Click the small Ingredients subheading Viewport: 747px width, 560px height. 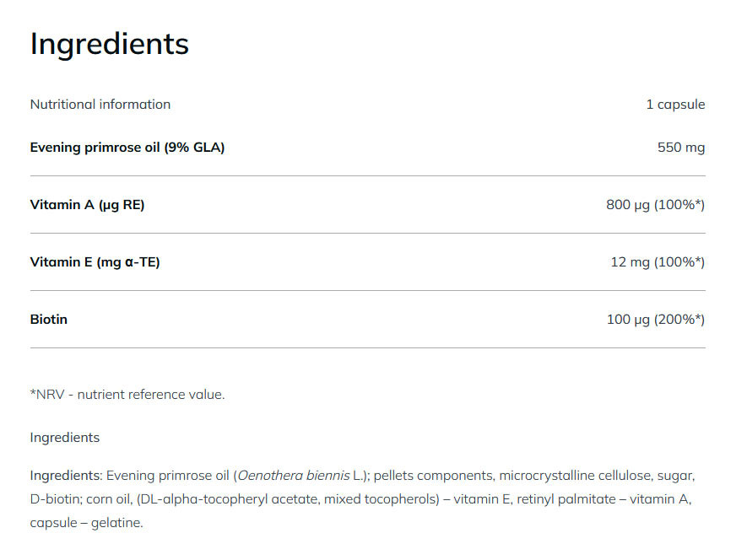64,438
